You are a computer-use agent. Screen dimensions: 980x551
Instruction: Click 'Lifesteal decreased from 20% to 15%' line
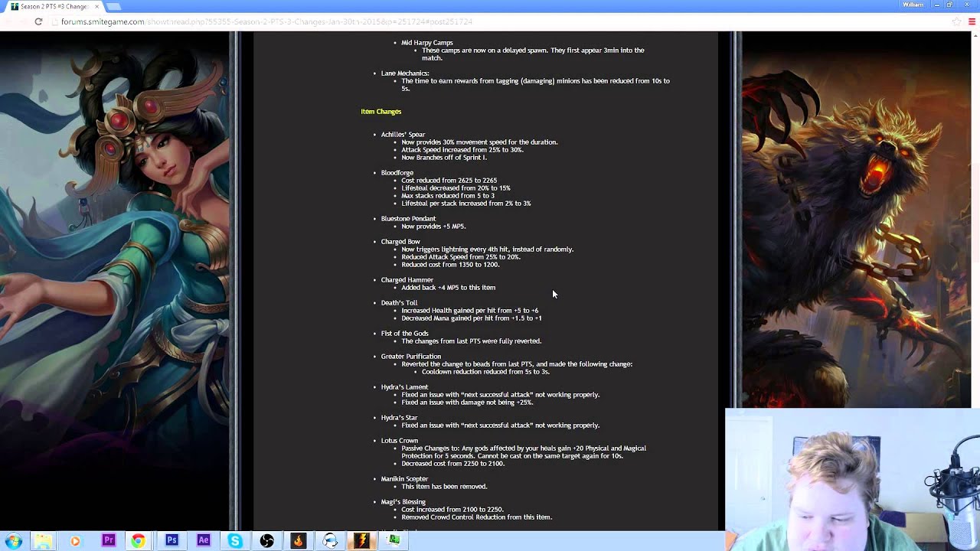pos(456,188)
